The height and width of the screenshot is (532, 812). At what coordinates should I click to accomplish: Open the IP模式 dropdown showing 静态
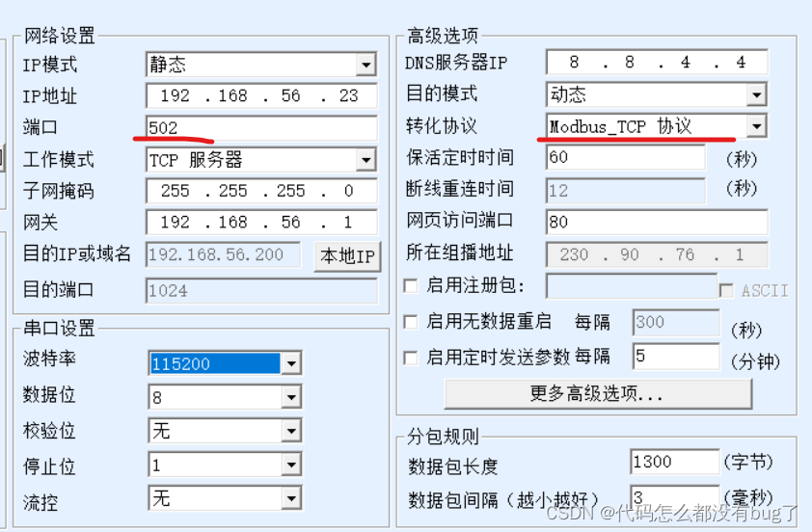261,65
